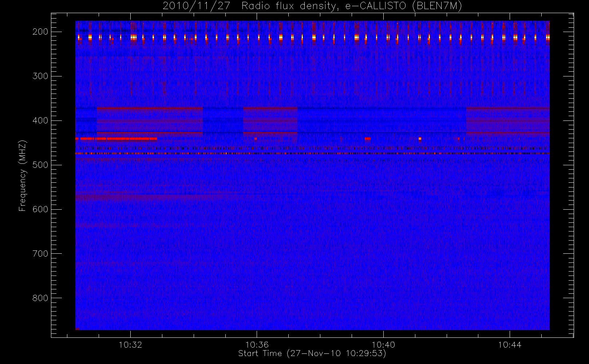Click the 400 frequency tick label
The height and width of the screenshot is (364, 589).
[40, 120]
